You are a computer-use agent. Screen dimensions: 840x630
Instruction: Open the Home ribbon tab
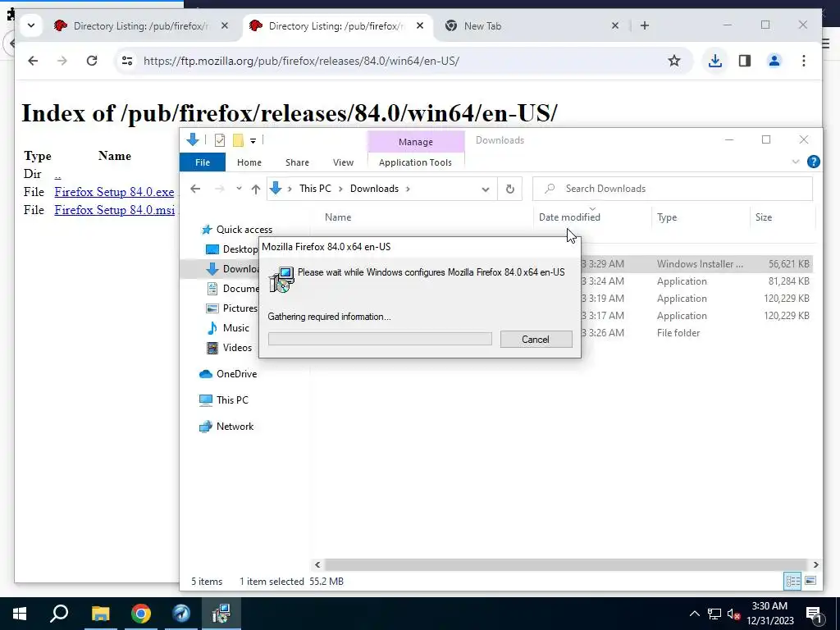pyautogui.click(x=249, y=162)
